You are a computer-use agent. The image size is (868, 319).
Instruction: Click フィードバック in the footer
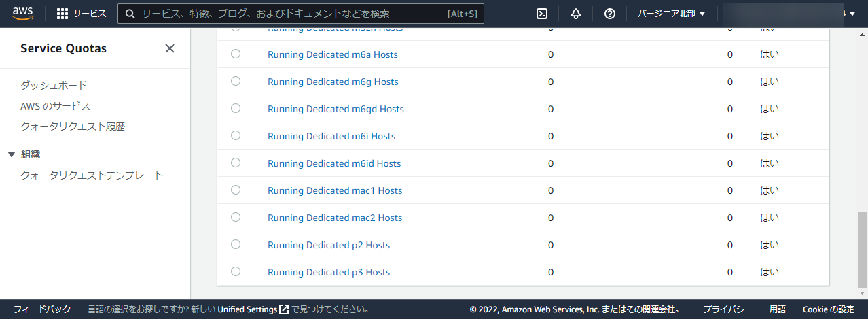(x=42, y=309)
